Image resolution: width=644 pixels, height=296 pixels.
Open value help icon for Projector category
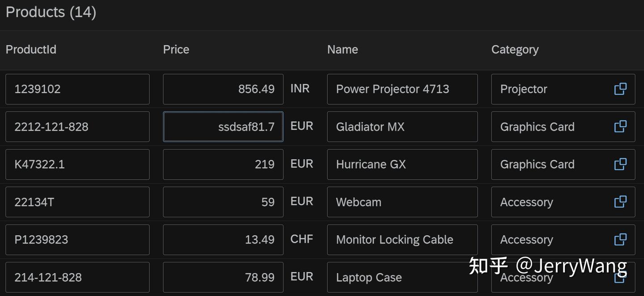620,89
